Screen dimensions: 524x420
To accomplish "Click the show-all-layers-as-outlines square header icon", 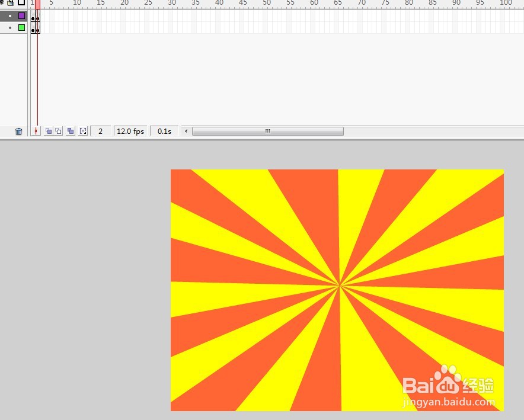I will (x=21, y=2).
